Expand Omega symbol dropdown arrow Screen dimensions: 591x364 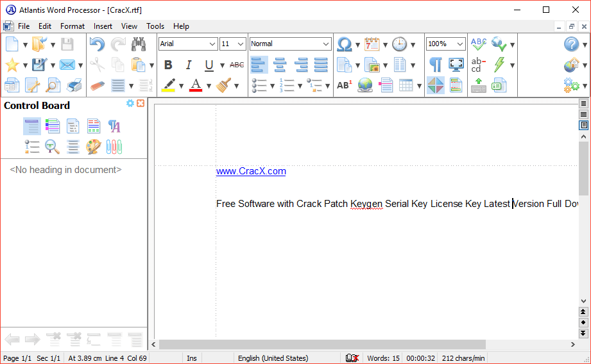click(x=357, y=45)
